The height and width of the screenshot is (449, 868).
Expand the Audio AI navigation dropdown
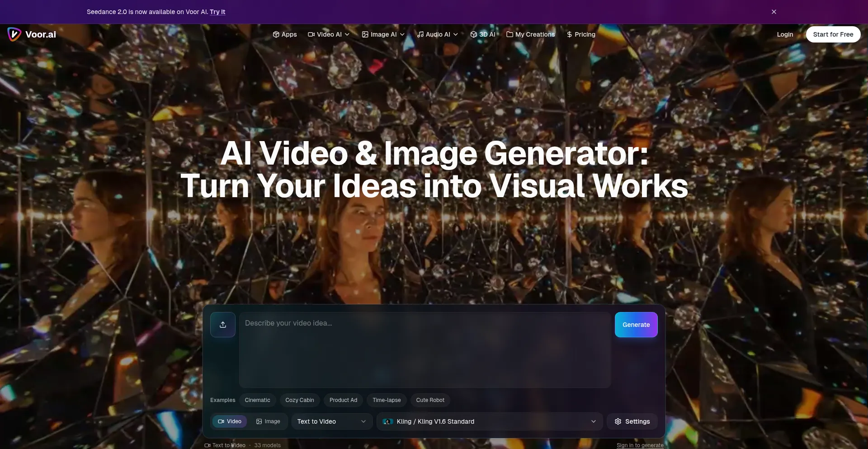(x=438, y=34)
